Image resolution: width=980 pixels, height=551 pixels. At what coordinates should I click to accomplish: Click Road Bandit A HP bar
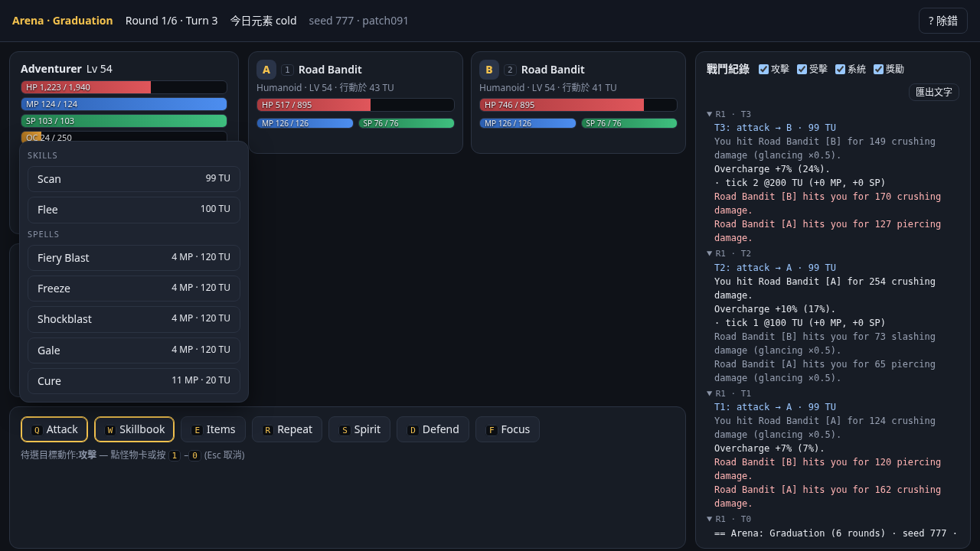point(355,105)
